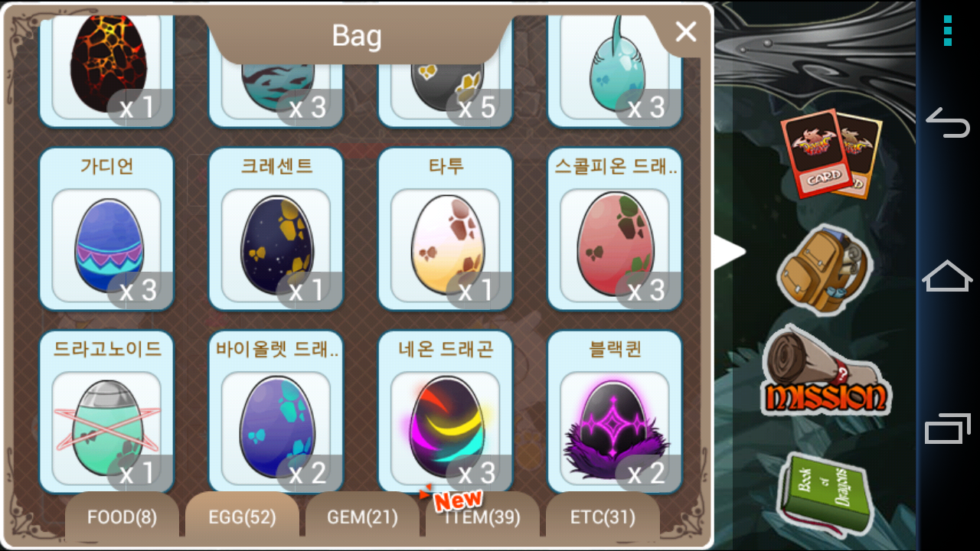
Task: Select the 블랙퀸 egg card
Action: (x=615, y=412)
